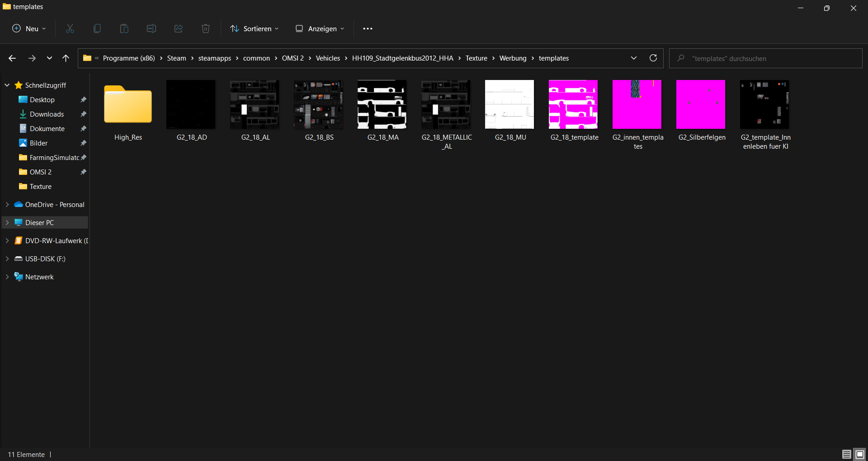This screenshot has width=868, height=461.
Task: Select the magenta G2_Silberfelgen thumbnail
Action: click(701, 104)
